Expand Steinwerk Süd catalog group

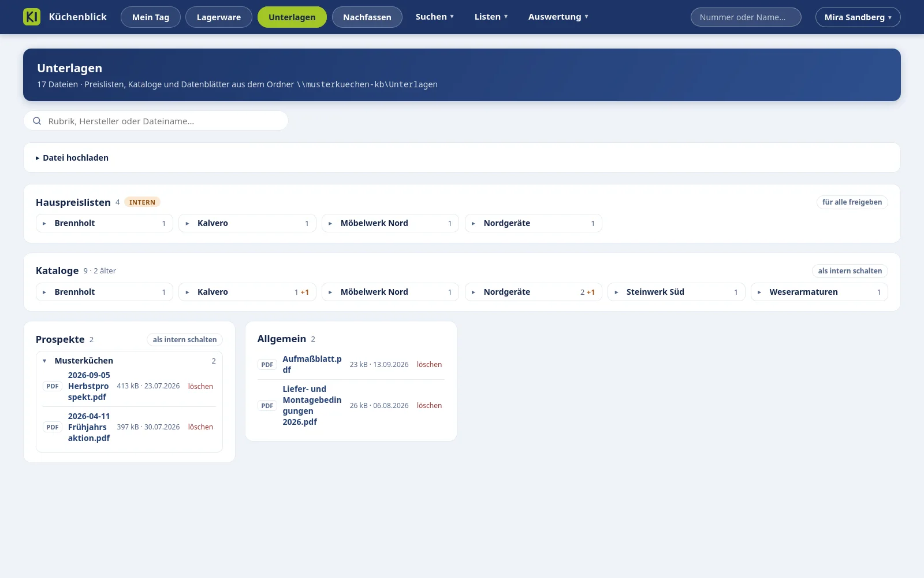(676, 292)
